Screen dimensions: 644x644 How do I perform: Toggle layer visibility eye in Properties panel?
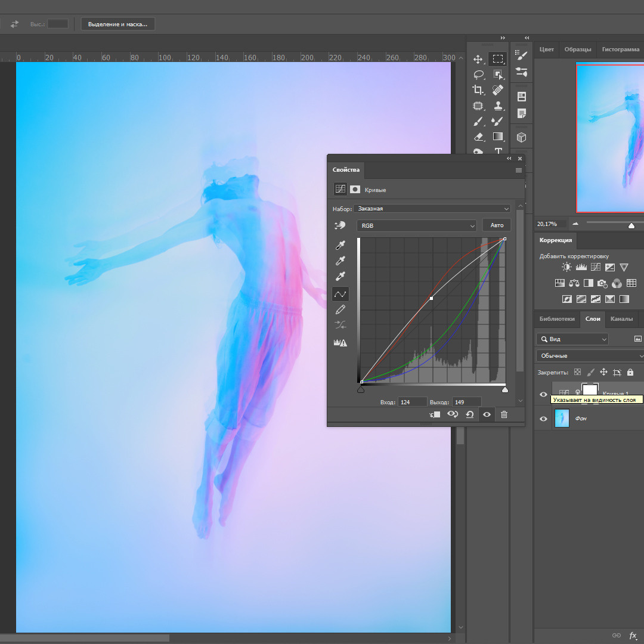click(487, 414)
